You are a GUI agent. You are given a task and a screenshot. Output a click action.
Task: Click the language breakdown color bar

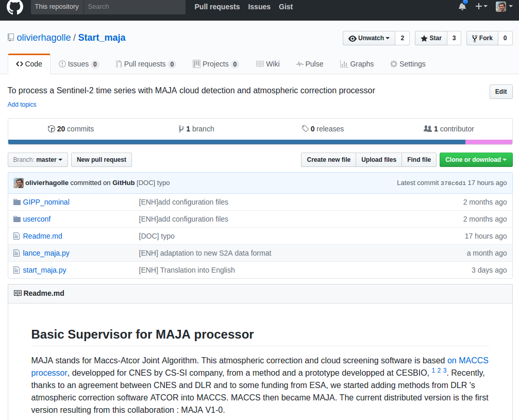pos(260,142)
